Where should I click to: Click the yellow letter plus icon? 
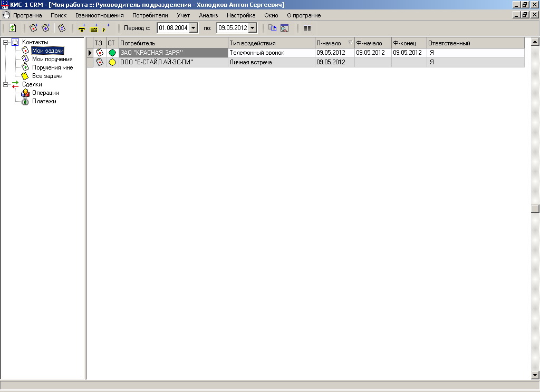pyautogui.click(x=94, y=28)
